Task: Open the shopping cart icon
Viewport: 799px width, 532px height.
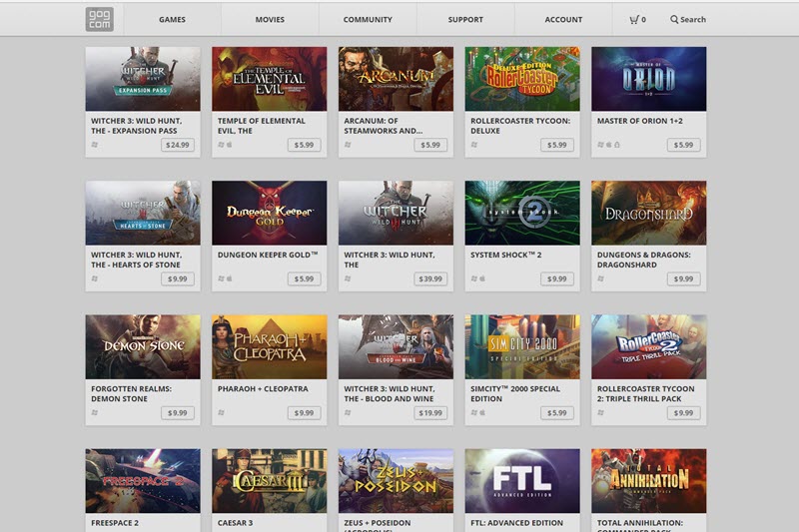Action: pos(634,19)
